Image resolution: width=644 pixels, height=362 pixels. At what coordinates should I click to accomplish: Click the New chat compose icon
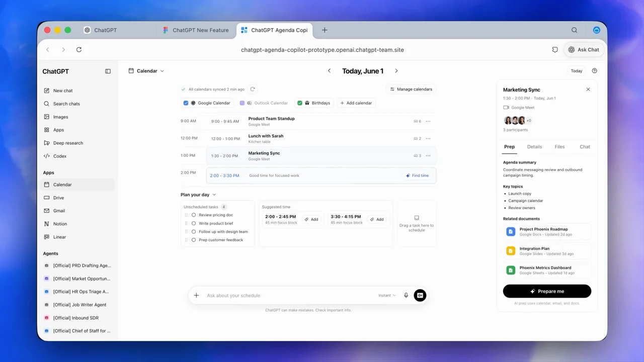point(47,90)
